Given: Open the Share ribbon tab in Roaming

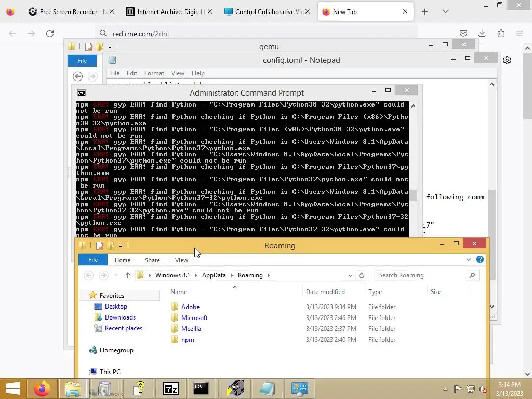Looking at the screenshot, I should click(x=152, y=260).
